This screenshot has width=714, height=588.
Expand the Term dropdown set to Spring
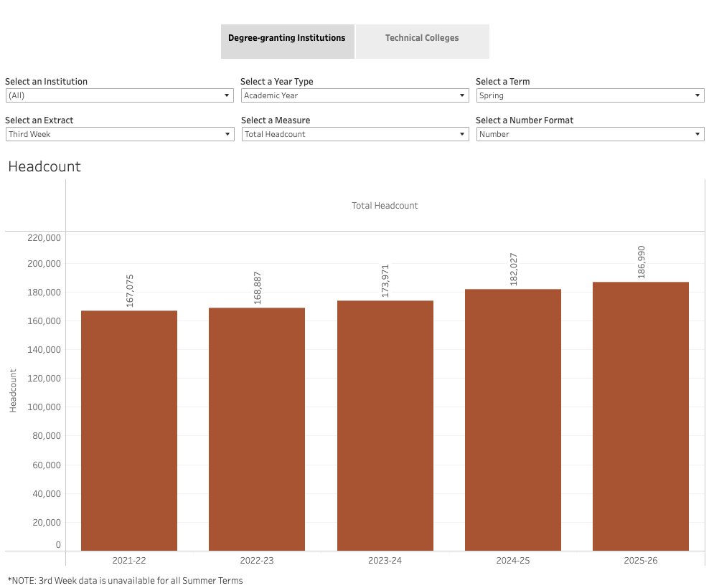[590, 95]
